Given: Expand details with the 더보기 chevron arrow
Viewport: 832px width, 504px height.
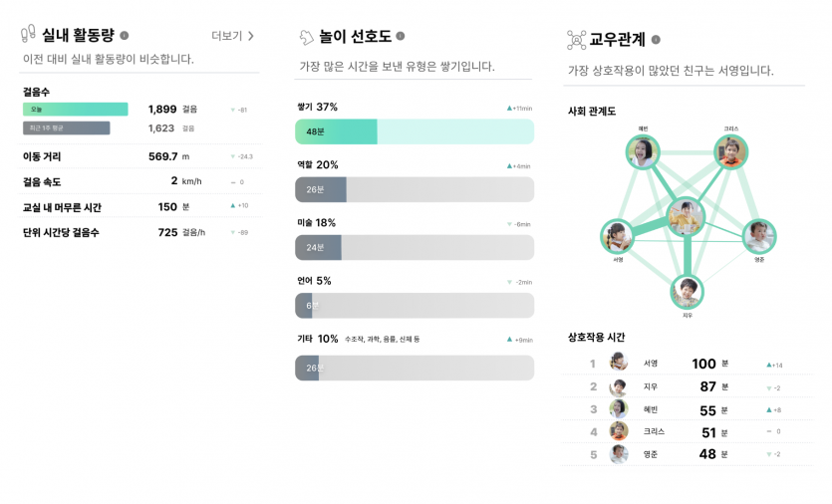Looking at the screenshot, I should click(251, 36).
